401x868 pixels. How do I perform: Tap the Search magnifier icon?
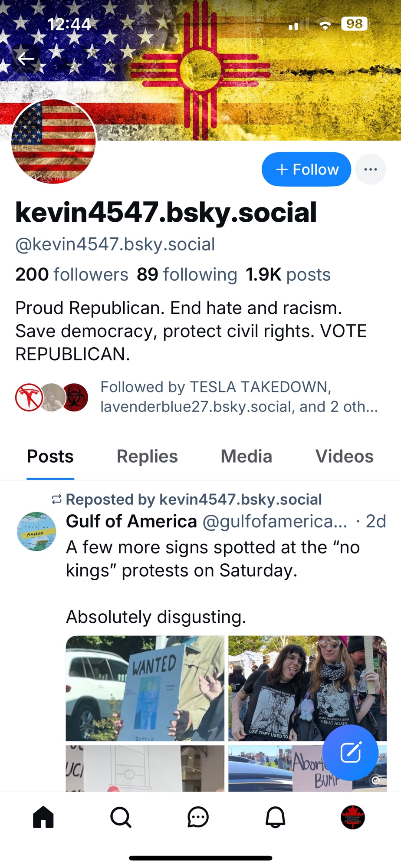[121, 817]
